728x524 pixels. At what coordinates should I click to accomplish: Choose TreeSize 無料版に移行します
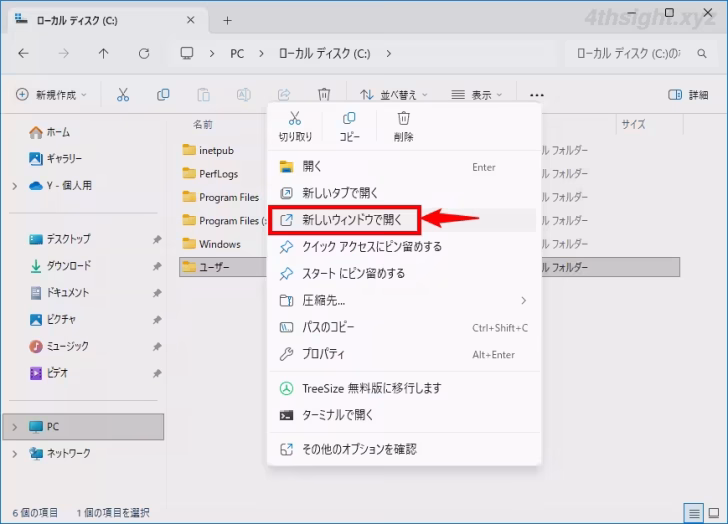[x=402, y=388]
